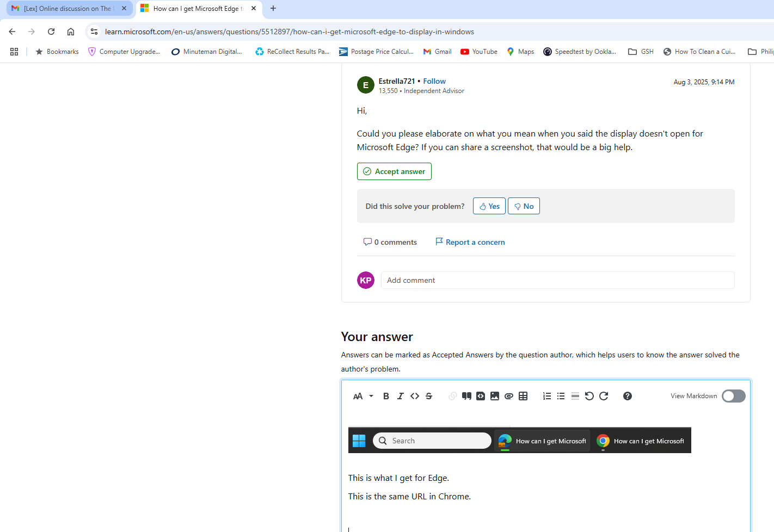
Task: Toggle italic formatting in answer editor
Action: 400,396
